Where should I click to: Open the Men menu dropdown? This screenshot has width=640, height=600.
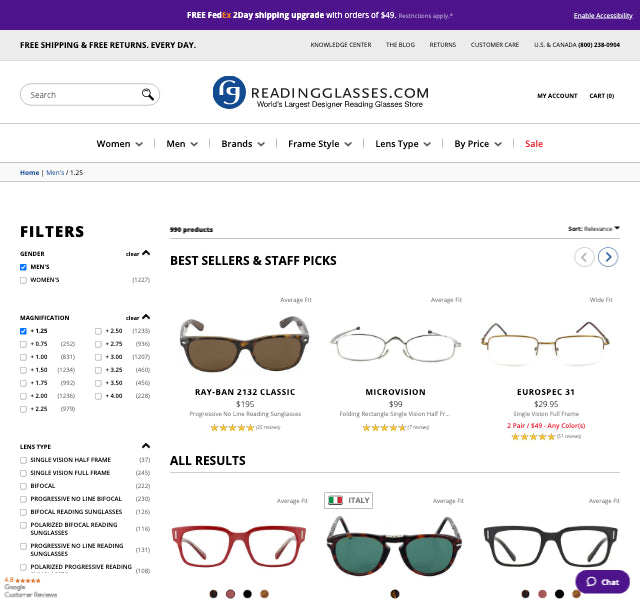click(182, 144)
